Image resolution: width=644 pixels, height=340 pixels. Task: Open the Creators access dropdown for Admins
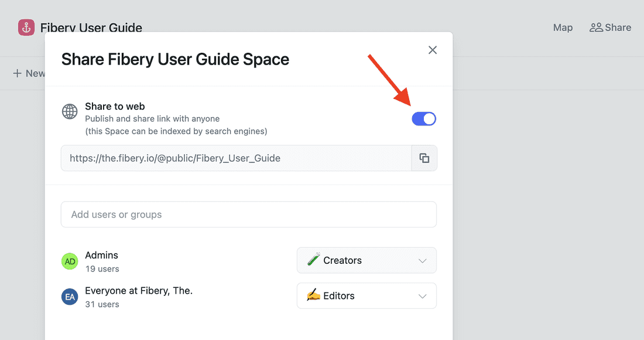(x=366, y=260)
